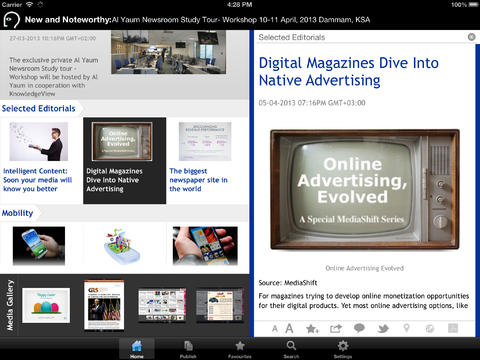Open 'The biggest newspaper site in the world' headline

click(198, 180)
